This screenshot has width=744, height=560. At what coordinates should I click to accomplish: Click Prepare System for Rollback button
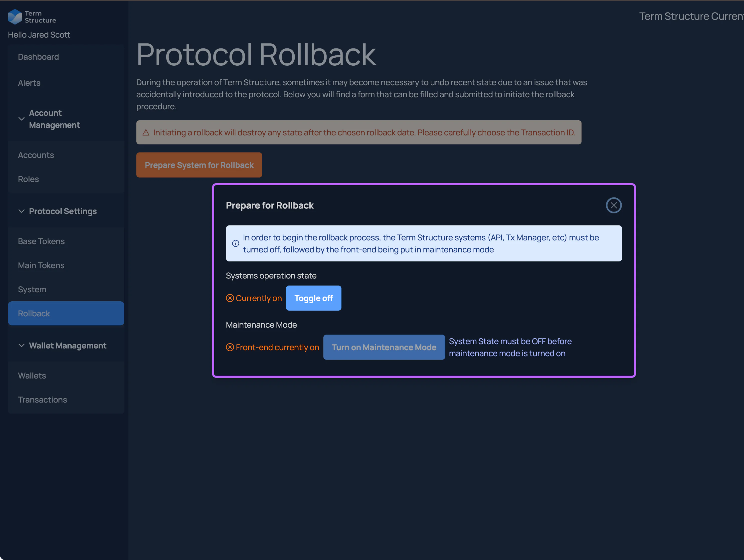coord(199,165)
